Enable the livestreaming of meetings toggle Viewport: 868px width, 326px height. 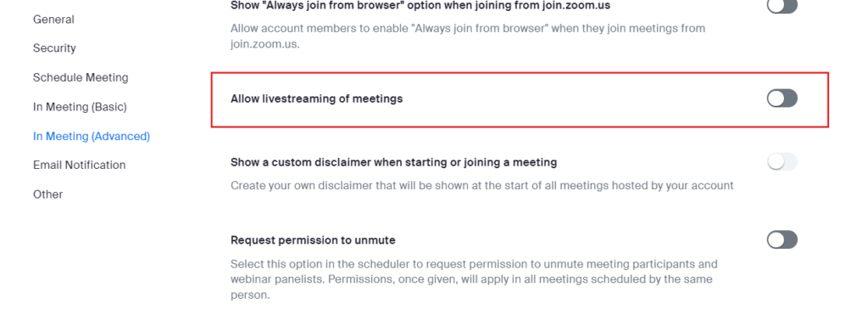[782, 98]
